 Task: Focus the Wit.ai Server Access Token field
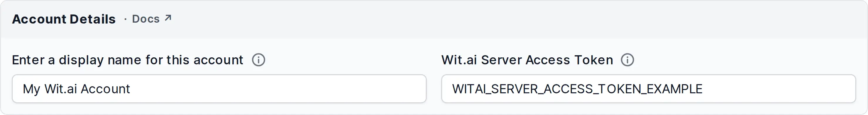(x=649, y=89)
